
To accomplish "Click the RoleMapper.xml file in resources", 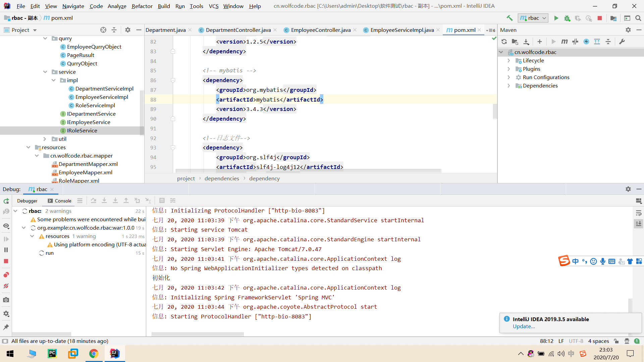I will 79,180.
